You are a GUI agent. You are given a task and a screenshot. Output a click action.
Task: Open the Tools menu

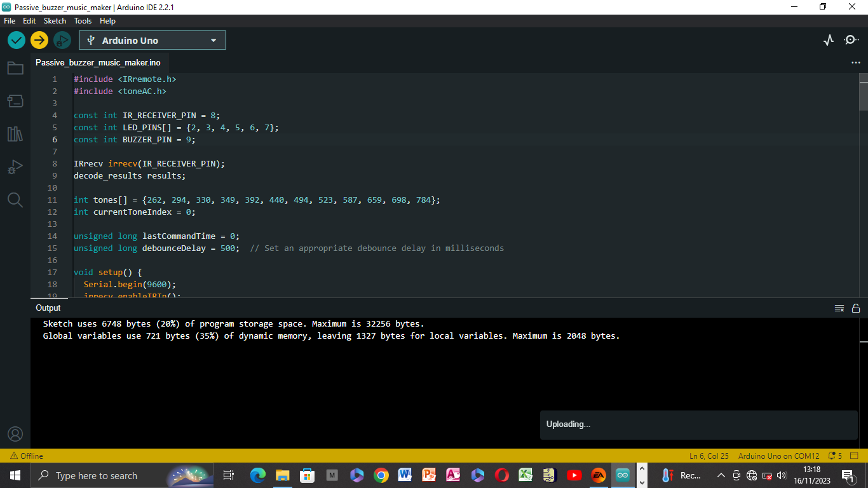pos(83,20)
